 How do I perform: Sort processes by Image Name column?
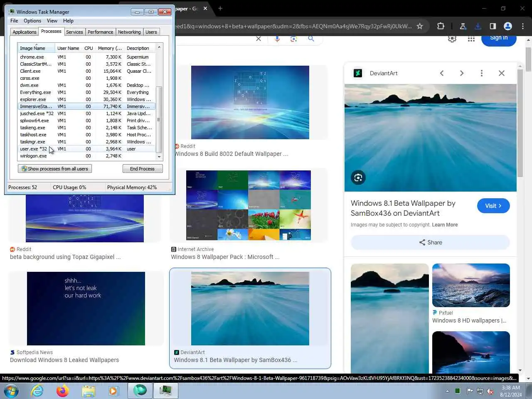click(36, 48)
